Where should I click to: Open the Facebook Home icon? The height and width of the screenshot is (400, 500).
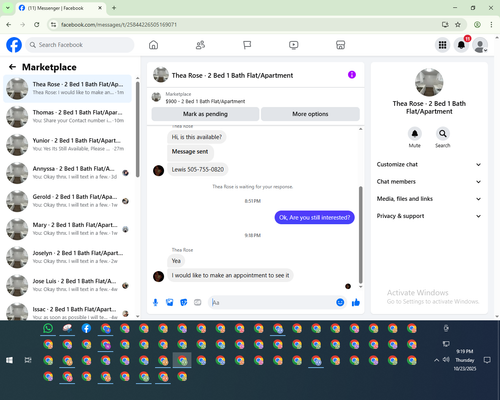click(153, 45)
